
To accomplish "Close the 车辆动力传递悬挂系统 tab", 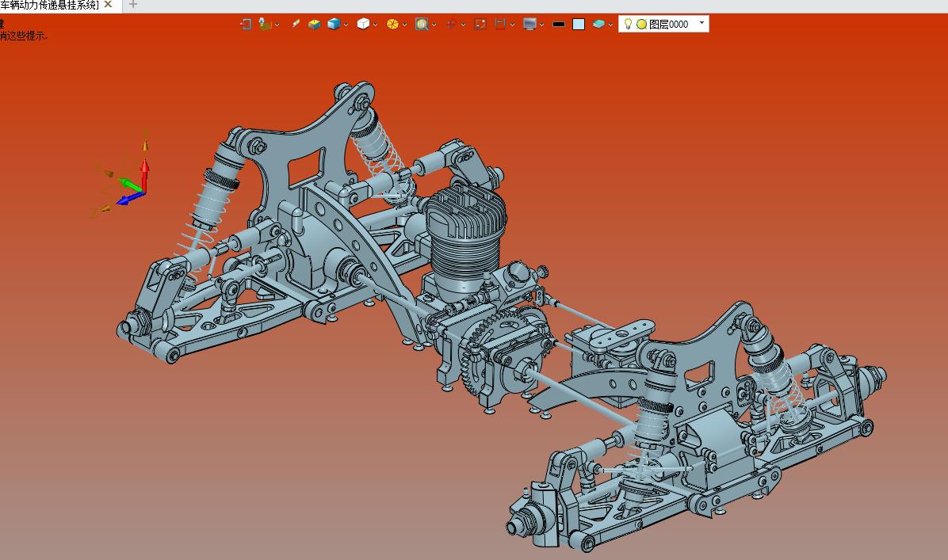I will [x=109, y=5].
